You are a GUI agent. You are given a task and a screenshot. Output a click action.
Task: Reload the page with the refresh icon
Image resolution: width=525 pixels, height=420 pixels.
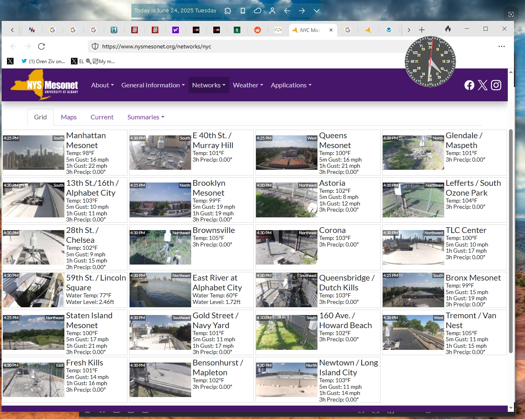(41, 46)
